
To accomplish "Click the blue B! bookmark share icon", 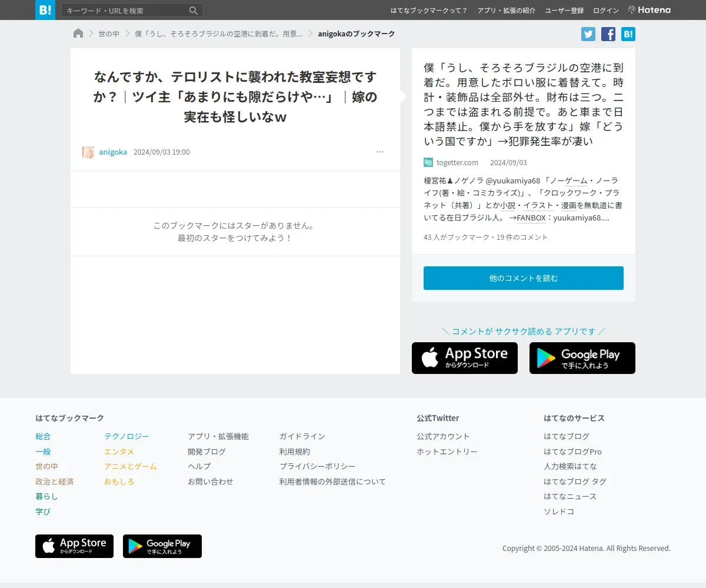I will (628, 34).
